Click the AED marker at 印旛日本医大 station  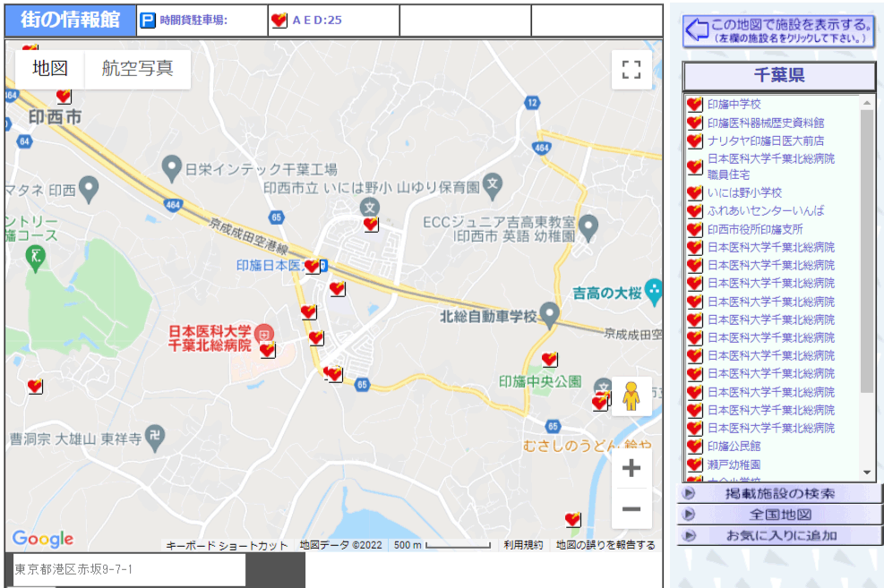pyautogui.click(x=313, y=266)
